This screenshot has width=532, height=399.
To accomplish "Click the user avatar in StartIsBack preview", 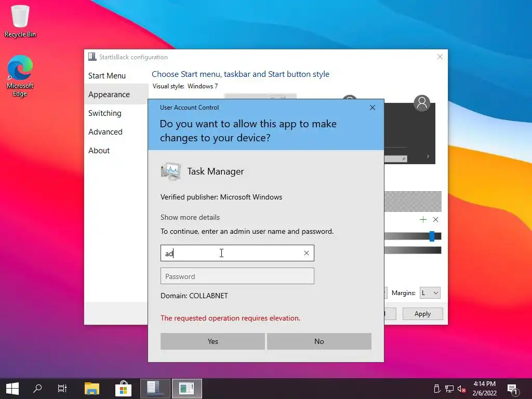I will coord(422,103).
